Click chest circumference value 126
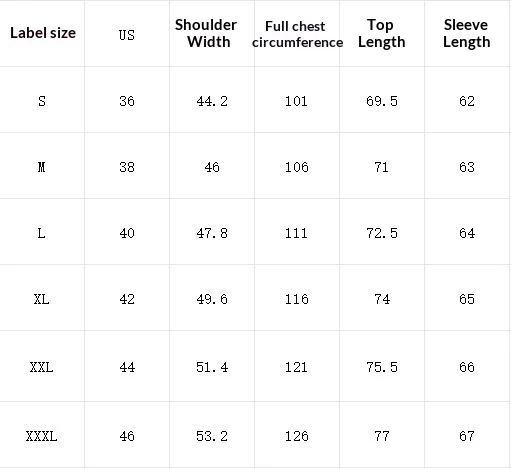The width and height of the screenshot is (511, 469). pos(297,436)
